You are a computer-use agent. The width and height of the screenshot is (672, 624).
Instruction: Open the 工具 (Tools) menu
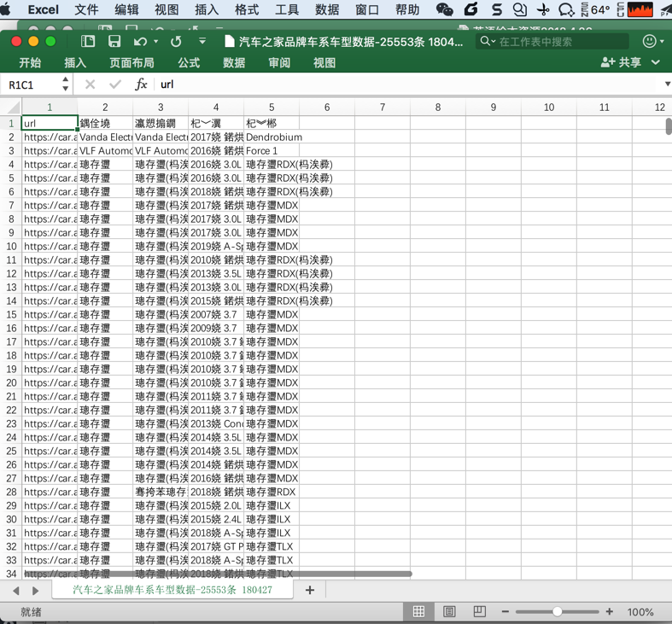287,9
